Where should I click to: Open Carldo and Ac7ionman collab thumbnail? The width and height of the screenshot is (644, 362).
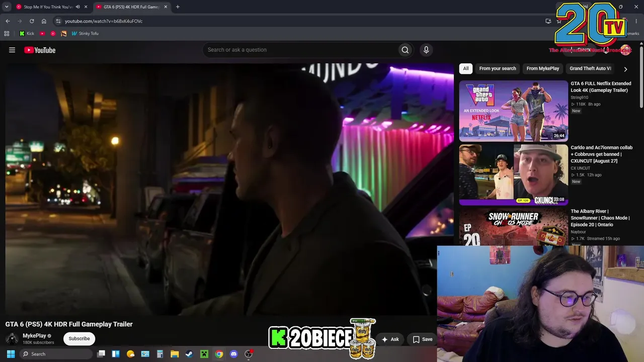(x=513, y=175)
